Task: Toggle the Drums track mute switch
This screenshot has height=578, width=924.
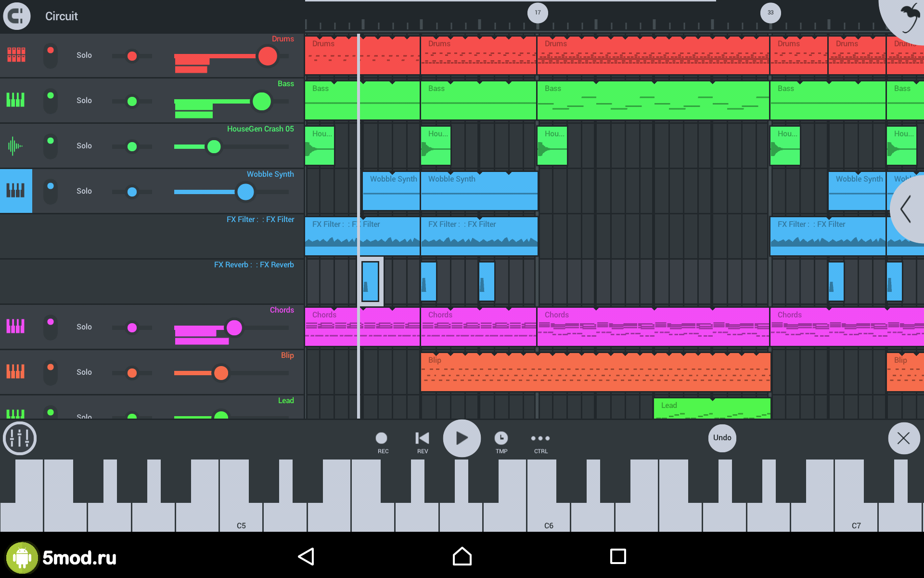Action: [51, 55]
